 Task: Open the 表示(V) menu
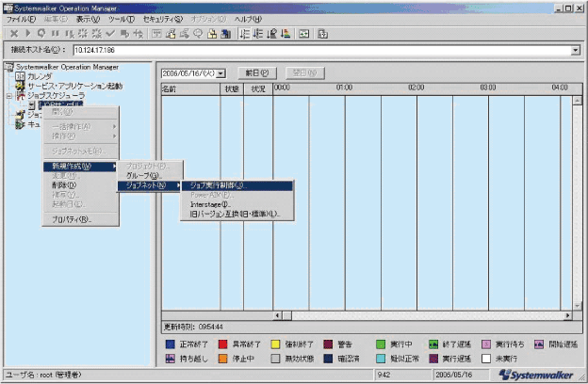point(89,19)
